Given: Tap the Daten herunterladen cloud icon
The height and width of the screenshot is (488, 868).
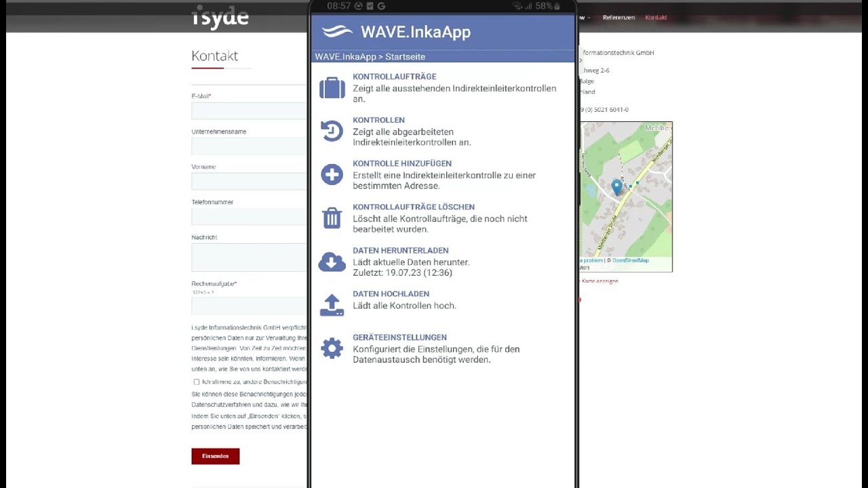Looking at the screenshot, I should coord(332,262).
